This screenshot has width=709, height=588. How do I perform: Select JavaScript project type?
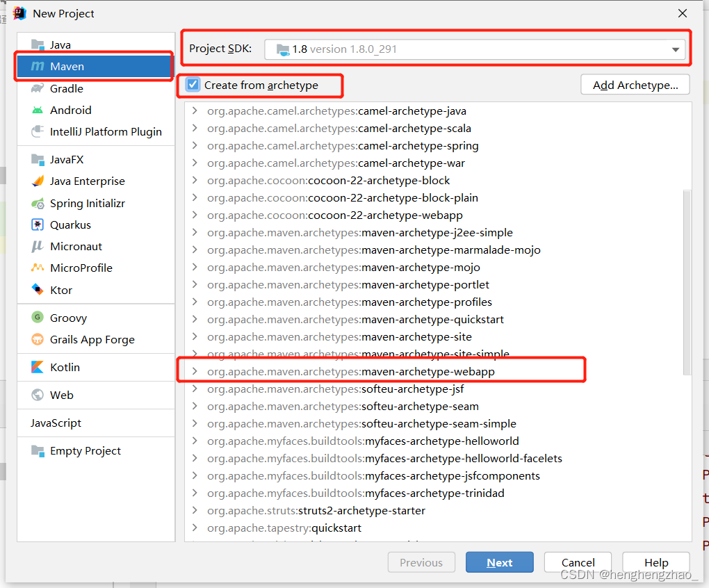(x=56, y=423)
